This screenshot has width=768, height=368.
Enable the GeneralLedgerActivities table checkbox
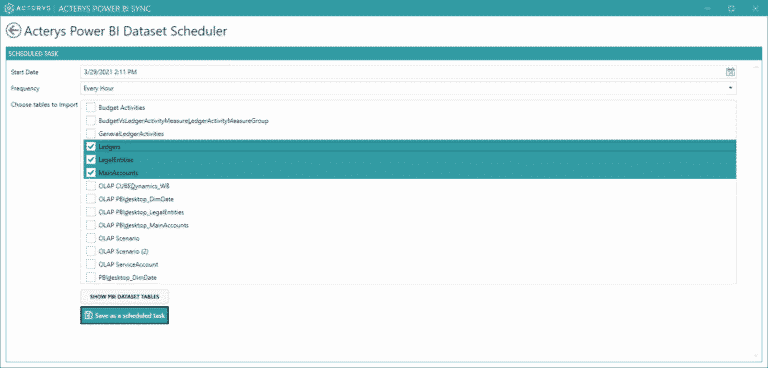91,133
